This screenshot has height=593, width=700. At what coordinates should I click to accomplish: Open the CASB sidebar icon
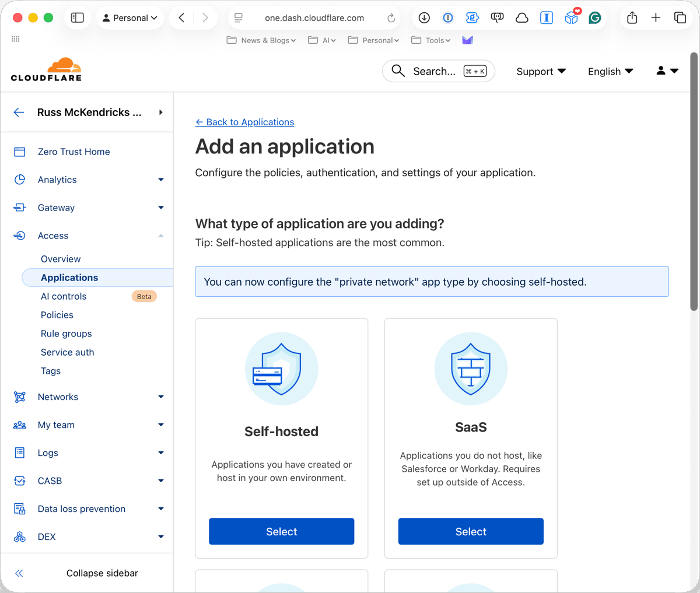(19, 480)
